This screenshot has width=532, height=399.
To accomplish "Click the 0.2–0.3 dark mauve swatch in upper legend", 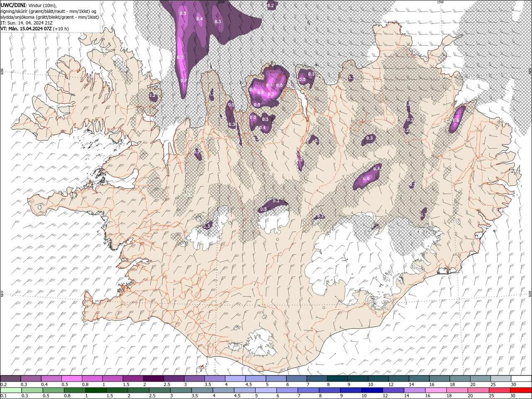I will pyautogui.click(x=10, y=379).
